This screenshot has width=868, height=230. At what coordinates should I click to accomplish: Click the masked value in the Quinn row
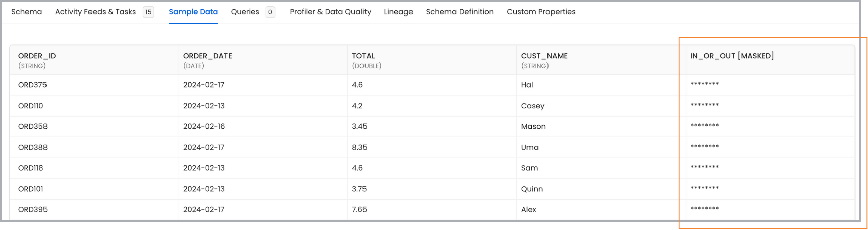click(x=704, y=188)
